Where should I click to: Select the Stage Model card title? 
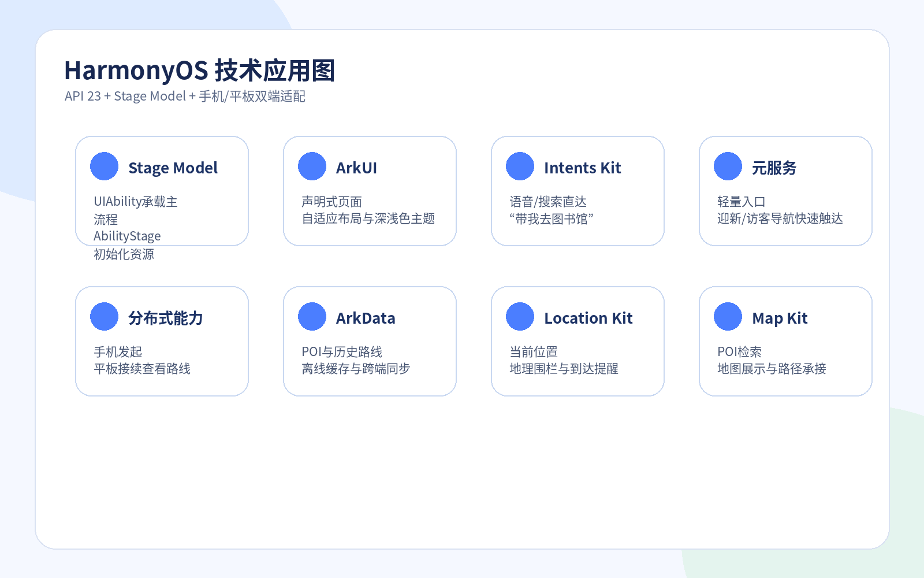point(173,168)
